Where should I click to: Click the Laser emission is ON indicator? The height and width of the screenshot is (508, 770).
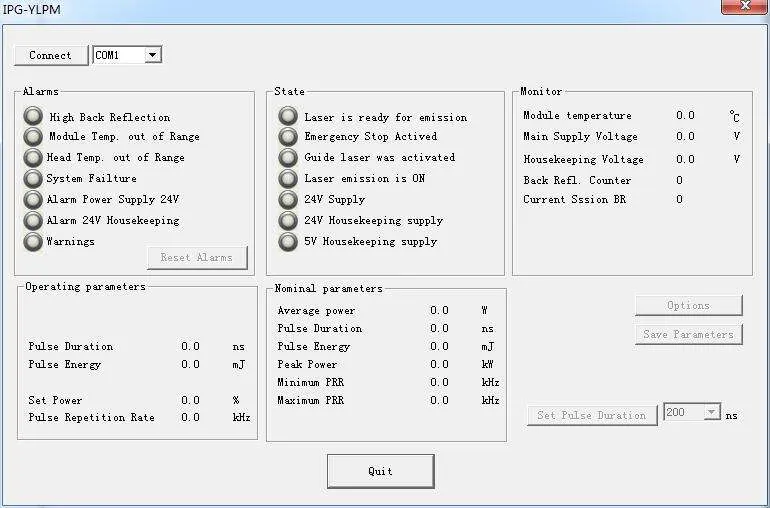coord(288,178)
